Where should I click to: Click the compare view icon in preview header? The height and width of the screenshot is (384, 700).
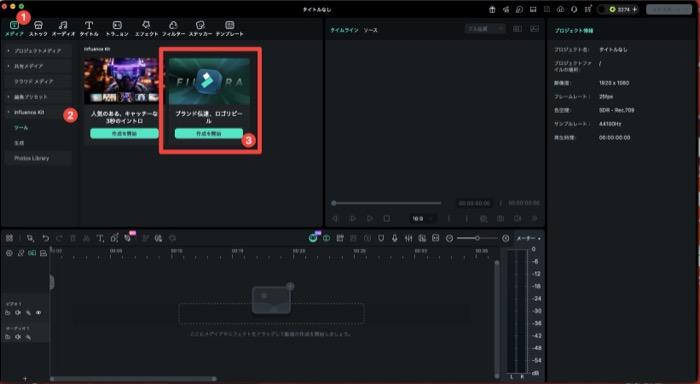[x=517, y=29]
